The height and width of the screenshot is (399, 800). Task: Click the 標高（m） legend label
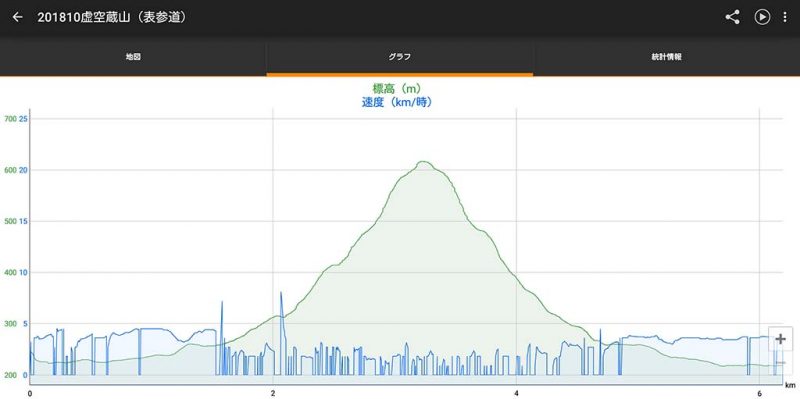click(x=397, y=89)
